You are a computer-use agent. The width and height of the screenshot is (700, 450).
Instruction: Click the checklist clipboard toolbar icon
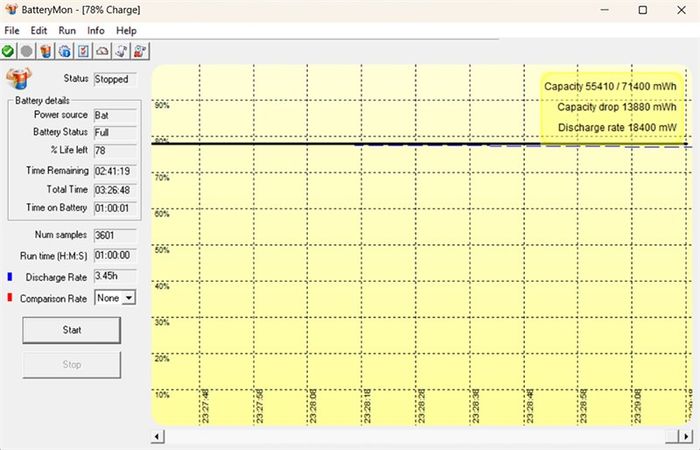coord(84,50)
